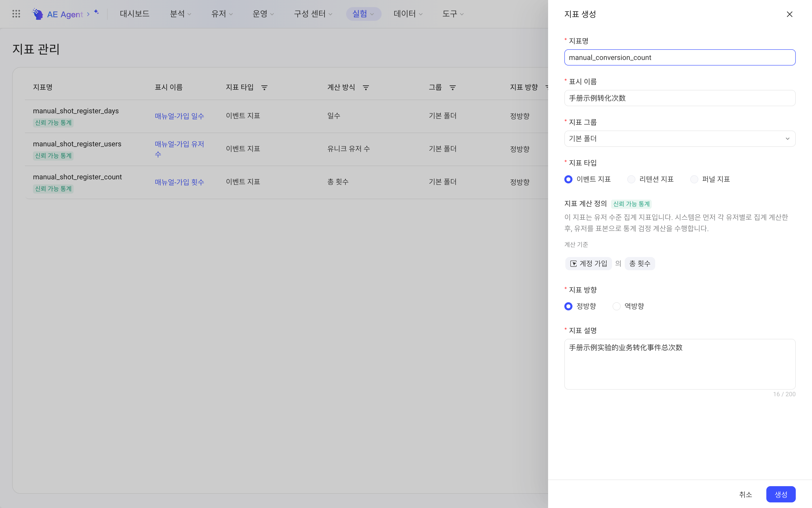Screen dimensions: 812x508
Task: Click the 취소 button
Action: coord(746,494)
